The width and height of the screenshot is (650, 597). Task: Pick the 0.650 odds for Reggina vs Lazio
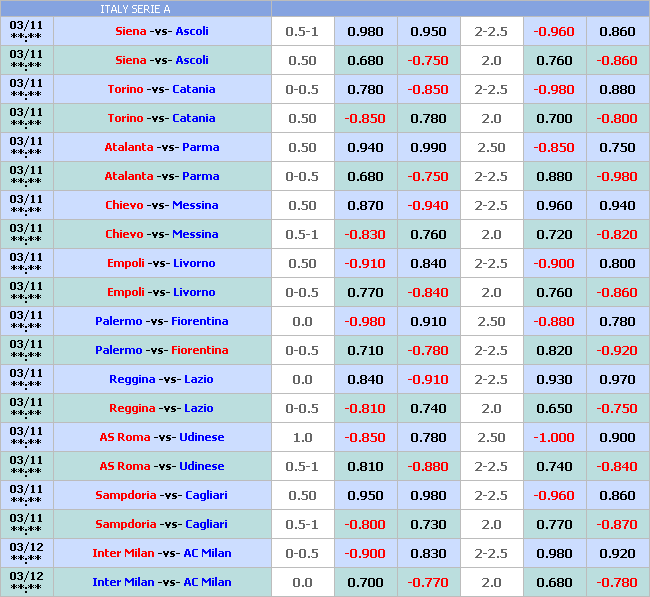554,408
